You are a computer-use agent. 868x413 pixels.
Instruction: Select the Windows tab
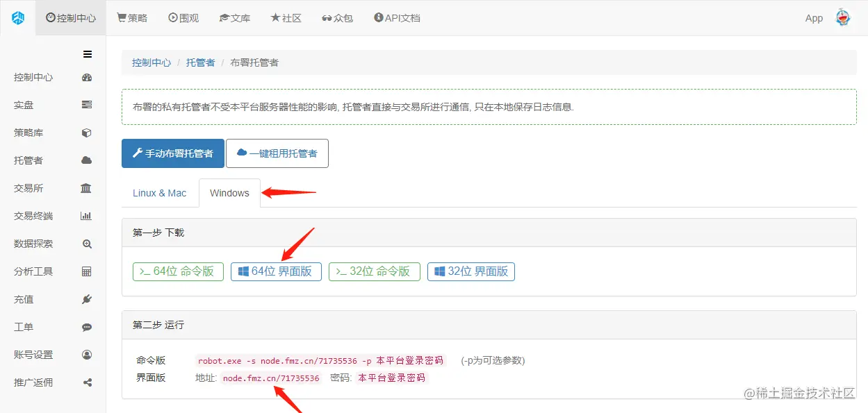[x=229, y=193]
